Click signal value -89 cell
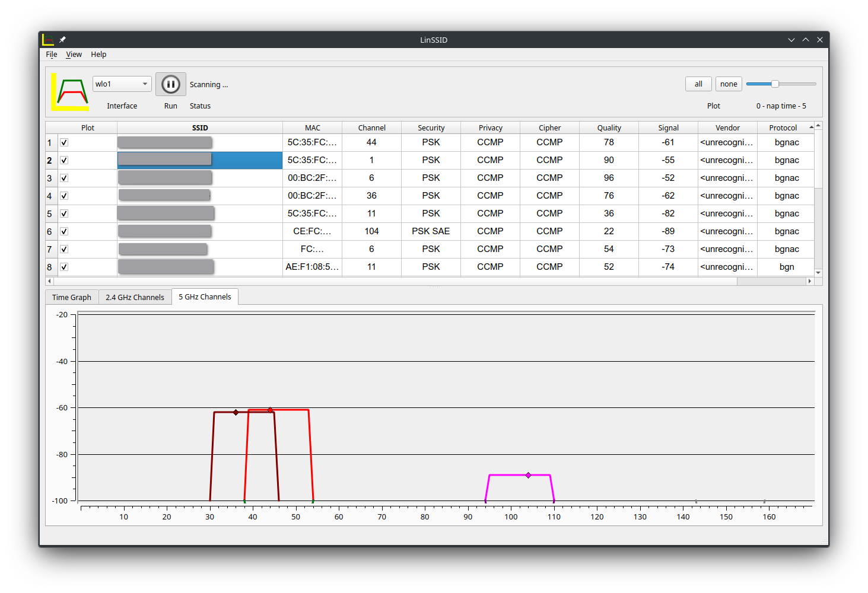 pos(669,231)
